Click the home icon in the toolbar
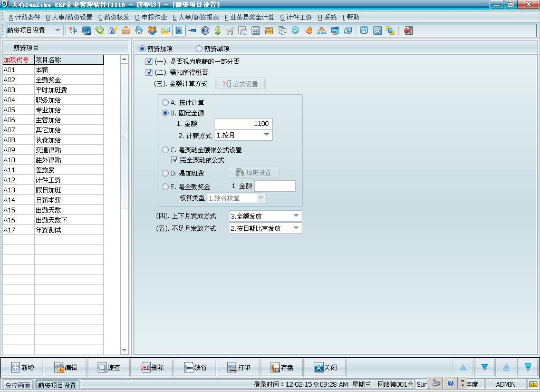 click(139, 31)
